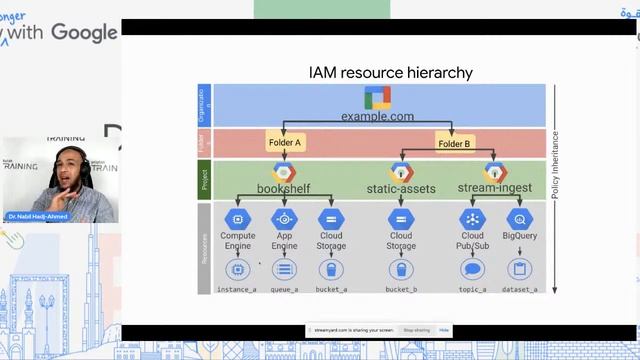The width and height of the screenshot is (640, 360).
Task: Click the Policy Inheritance vertical label
Action: pyautogui.click(x=555, y=165)
